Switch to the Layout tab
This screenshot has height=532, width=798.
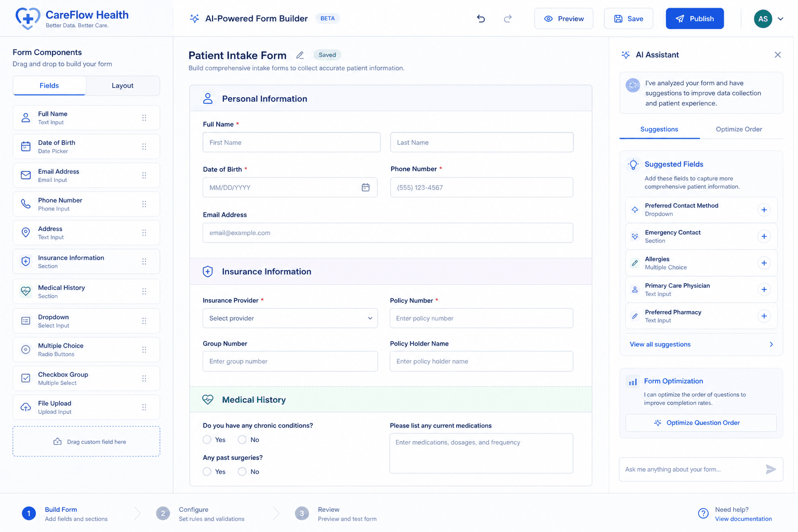click(123, 86)
